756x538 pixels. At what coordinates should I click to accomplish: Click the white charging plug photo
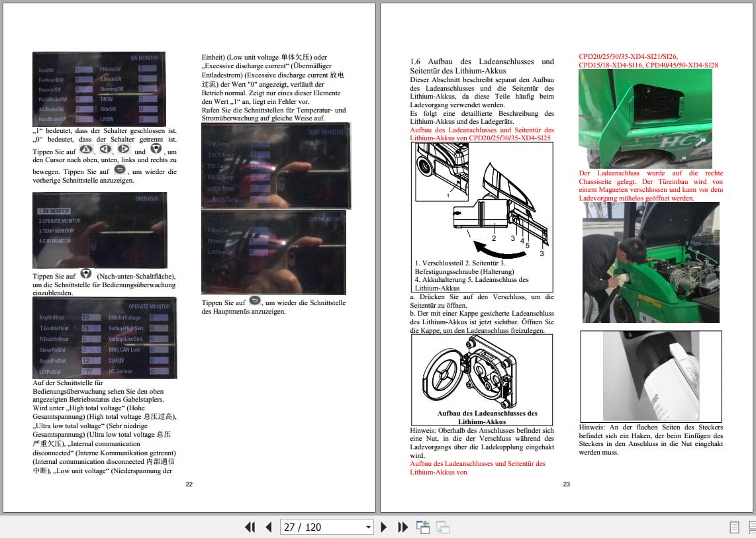click(x=651, y=377)
